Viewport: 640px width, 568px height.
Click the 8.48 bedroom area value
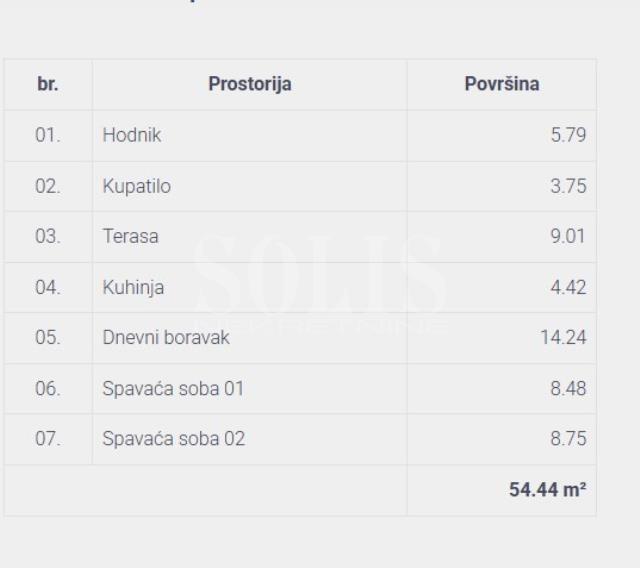[568, 388]
